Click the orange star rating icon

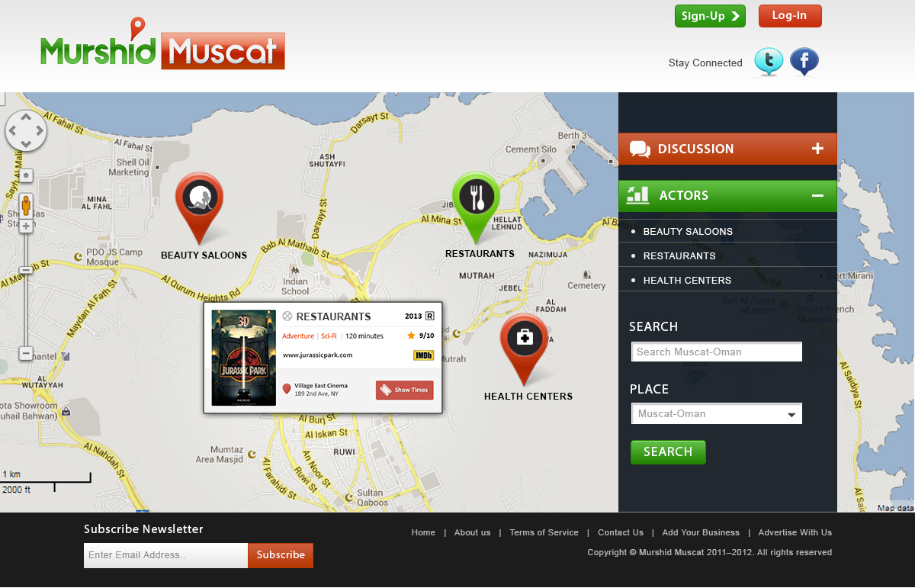[x=411, y=336]
